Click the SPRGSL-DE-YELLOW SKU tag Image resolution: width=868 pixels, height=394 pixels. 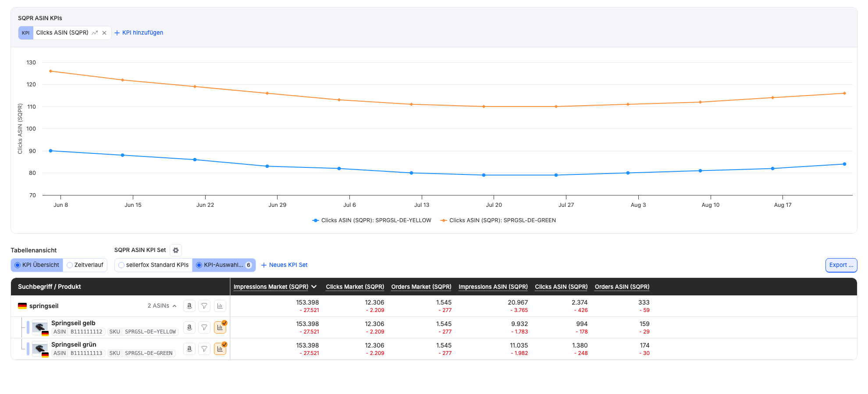tap(142, 332)
